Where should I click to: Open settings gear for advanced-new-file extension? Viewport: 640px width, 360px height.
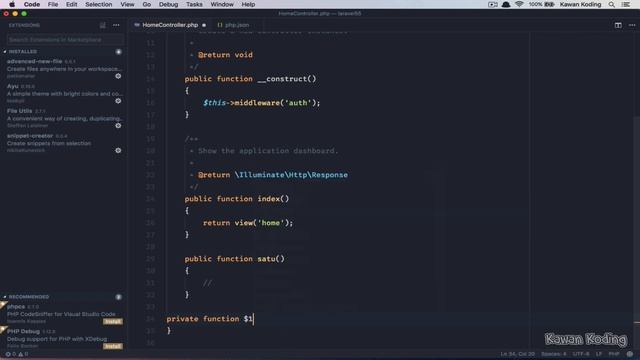tap(118, 76)
